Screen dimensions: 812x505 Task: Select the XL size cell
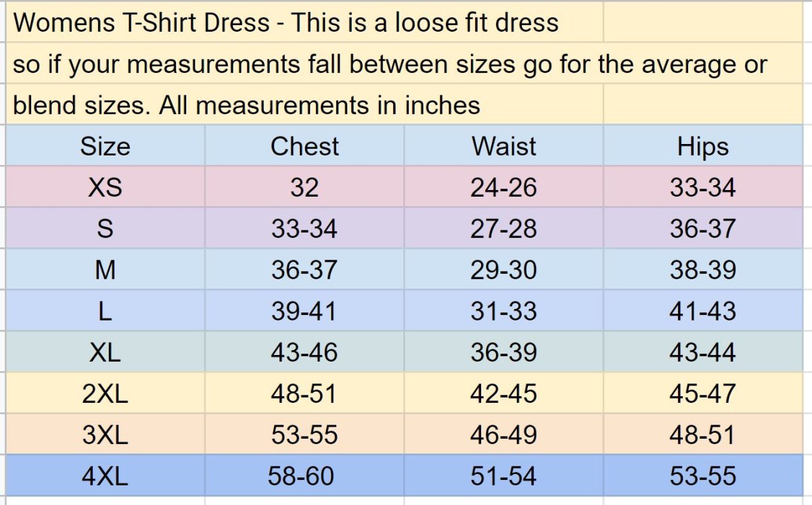coord(105,352)
